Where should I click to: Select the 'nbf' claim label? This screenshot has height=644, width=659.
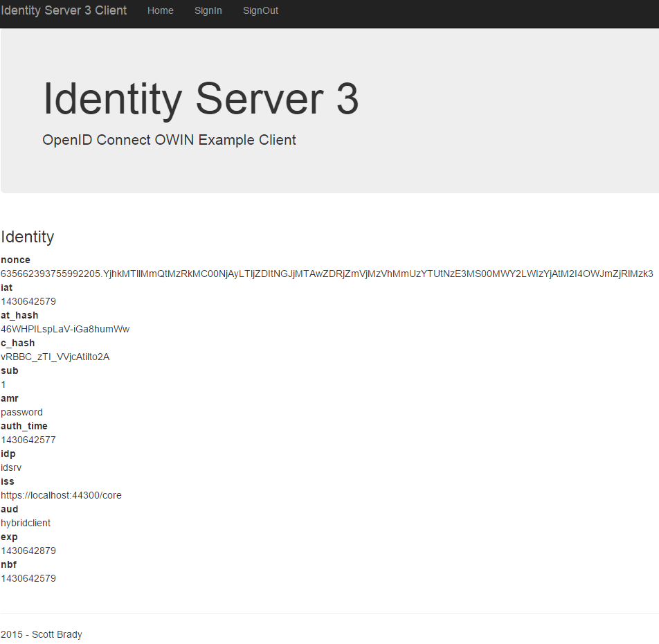coord(9,564)
